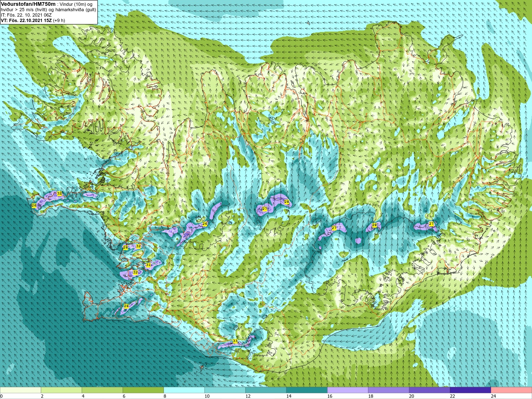The image size is (532, 399).
Task: Click the legend tick label 6
Action: click(124, 396)
